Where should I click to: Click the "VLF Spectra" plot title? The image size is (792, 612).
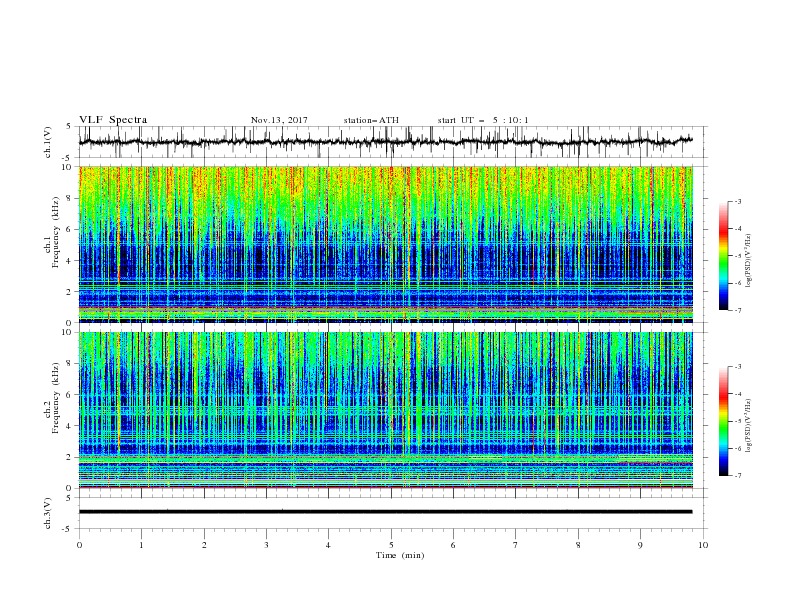(x=113, y=120)
